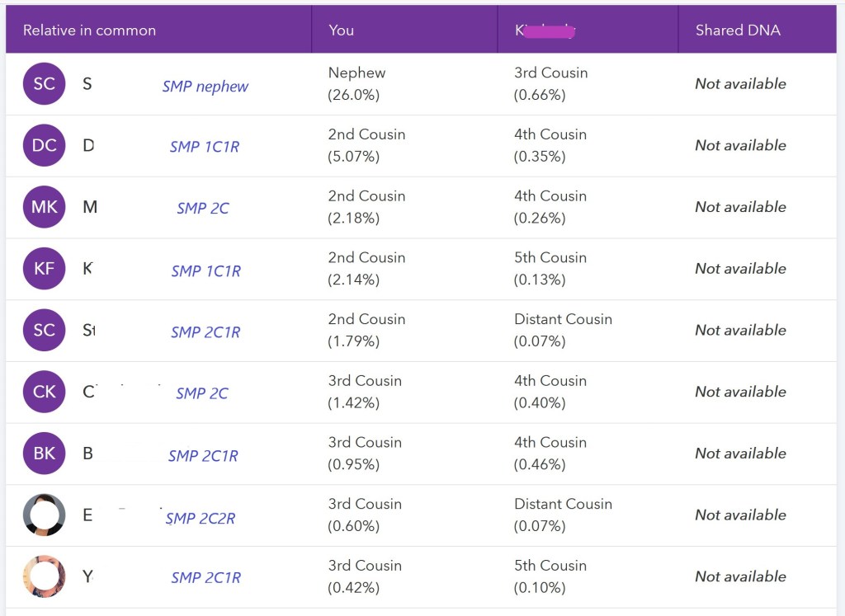The height and width of the screenshot is (616, 845).
Task: Click the 'Shared DNA' column header
Action: coord(737,31)
